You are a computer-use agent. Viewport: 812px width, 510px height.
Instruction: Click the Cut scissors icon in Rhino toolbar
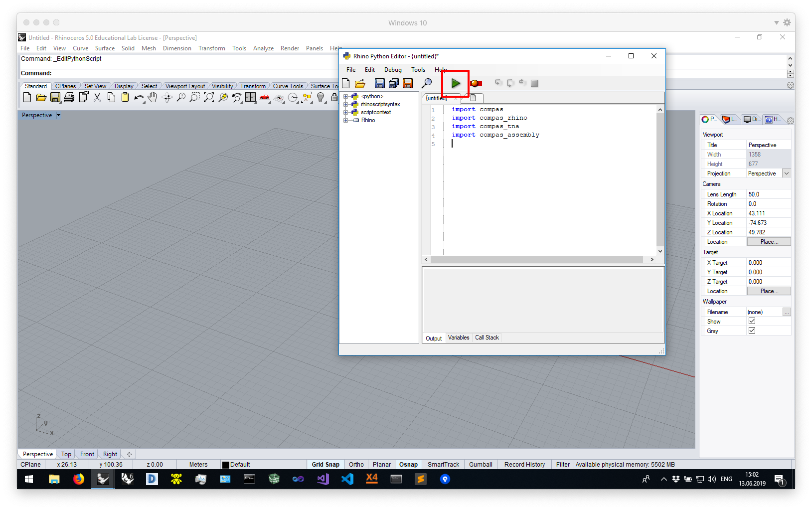[97, 97]
